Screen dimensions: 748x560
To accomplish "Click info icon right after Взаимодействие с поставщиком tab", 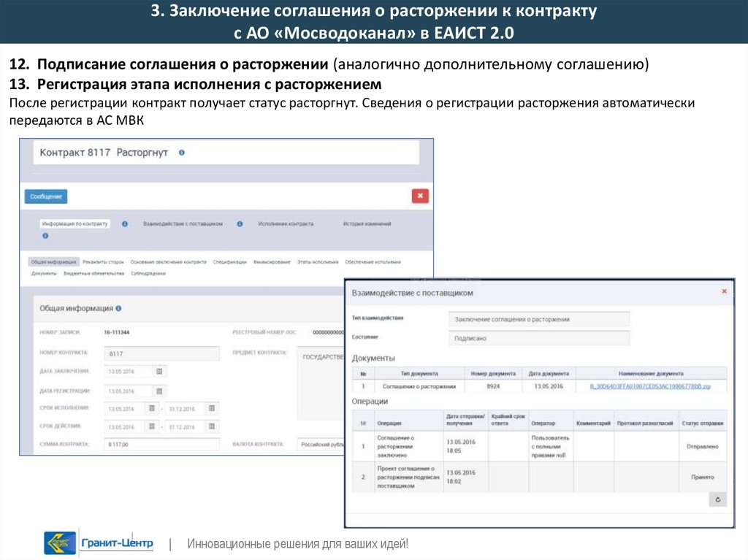I will coord(240,223).
